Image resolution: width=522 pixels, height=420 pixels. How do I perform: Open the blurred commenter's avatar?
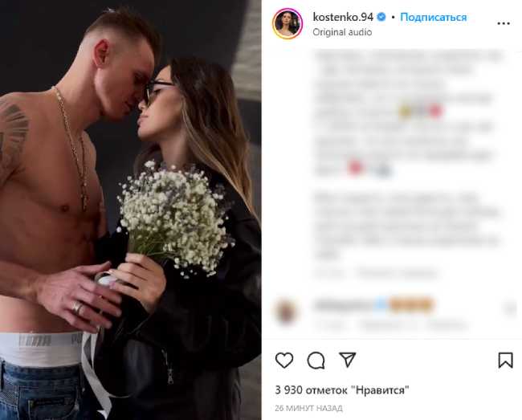[x=287, y=311]
